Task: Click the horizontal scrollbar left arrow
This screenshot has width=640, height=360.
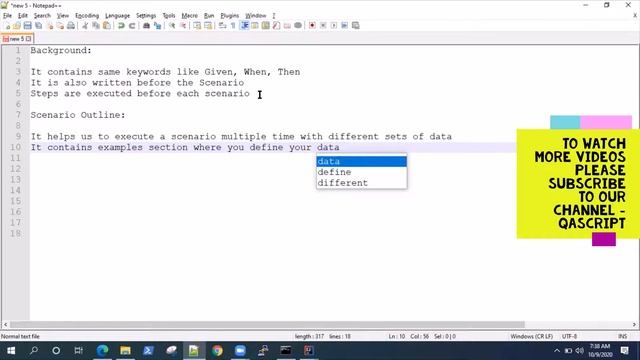Action: pyautogui.click(x=5, y=325)
